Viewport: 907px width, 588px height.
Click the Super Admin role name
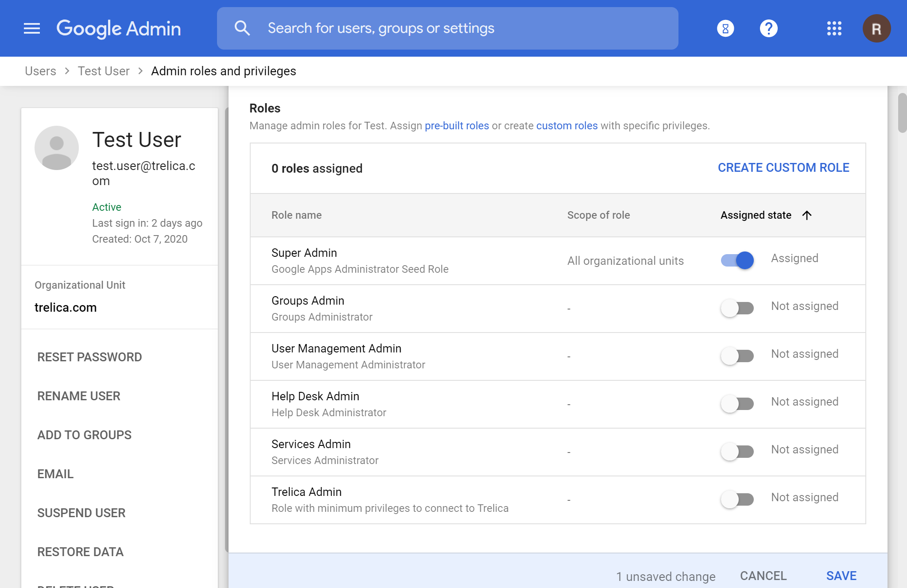[304, 253]
